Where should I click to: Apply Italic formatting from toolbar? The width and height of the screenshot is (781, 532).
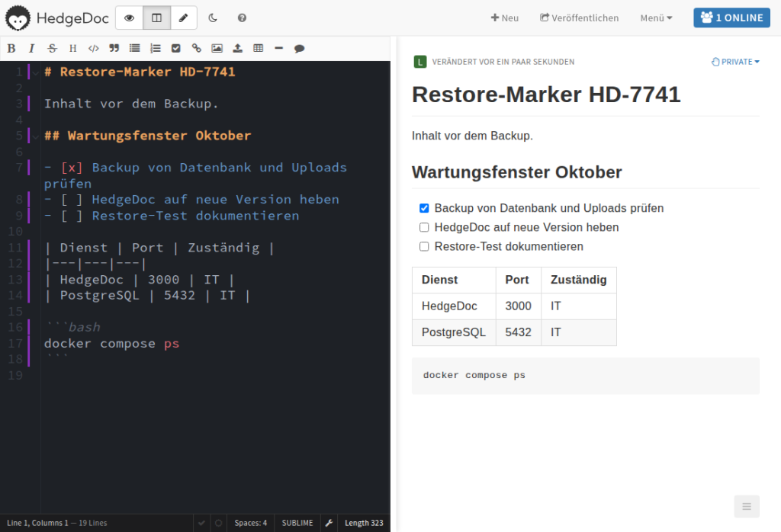tap(31, 48)
